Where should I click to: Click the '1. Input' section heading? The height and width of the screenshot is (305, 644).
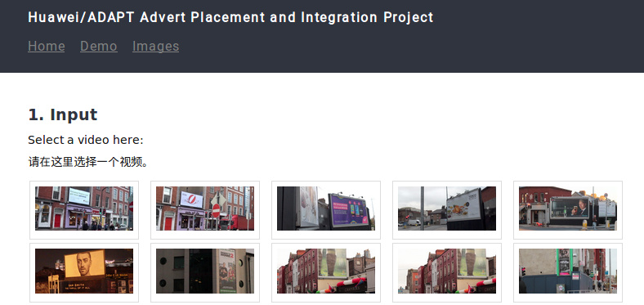(63, 114)
